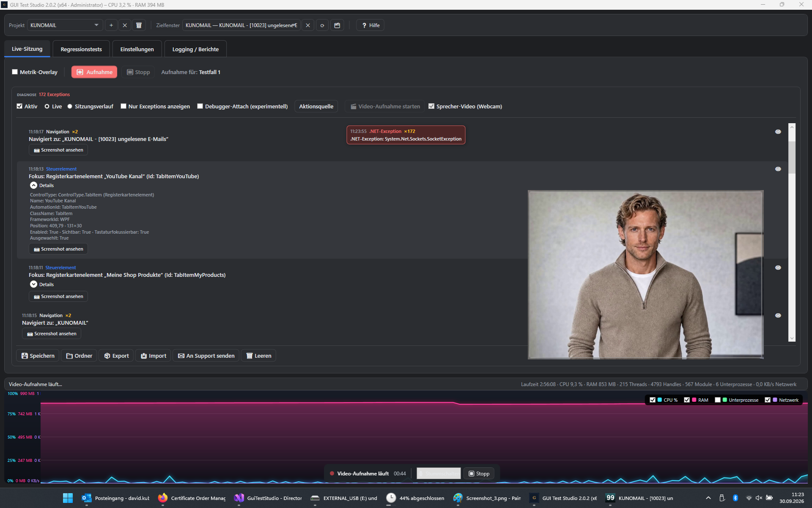Add a new project with the plus icon
Screen dimensions: 812x508
coord(111,25)
